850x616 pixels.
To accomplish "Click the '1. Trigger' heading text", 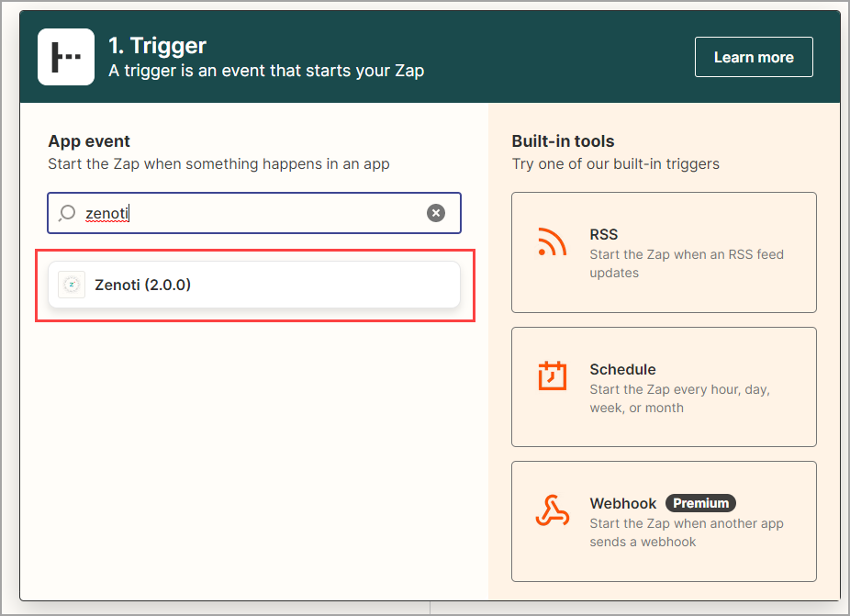I will coord(157,46).
